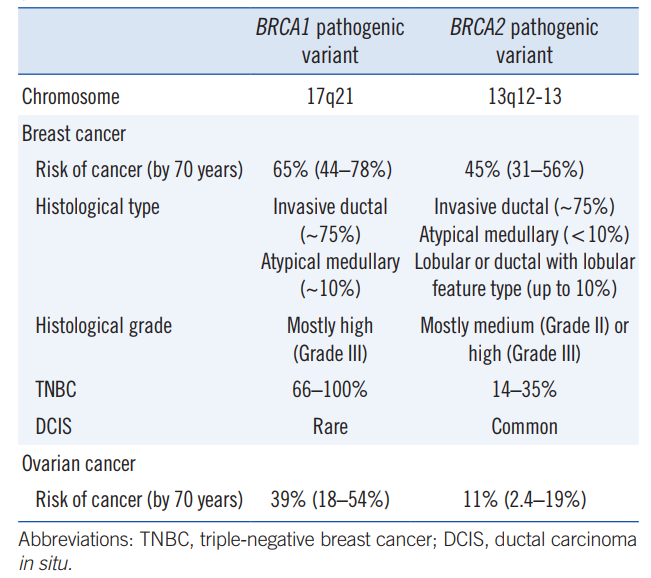Select the Chromosome row label
651x578 pixels.
[71, 97]
